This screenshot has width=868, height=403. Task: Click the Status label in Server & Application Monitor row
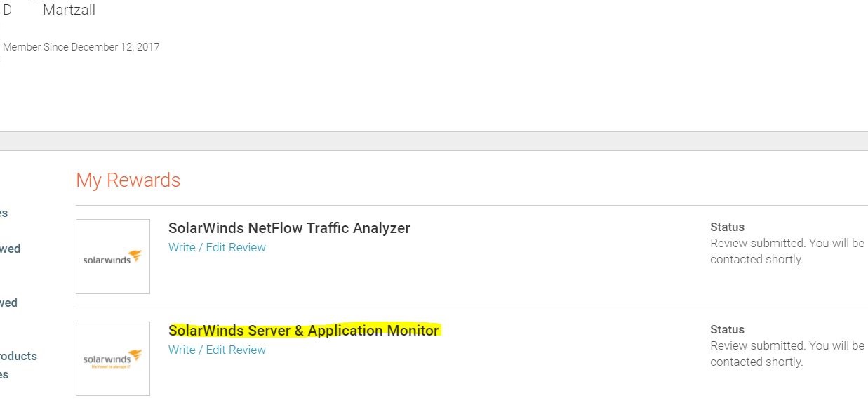click(x=727, y=329)
